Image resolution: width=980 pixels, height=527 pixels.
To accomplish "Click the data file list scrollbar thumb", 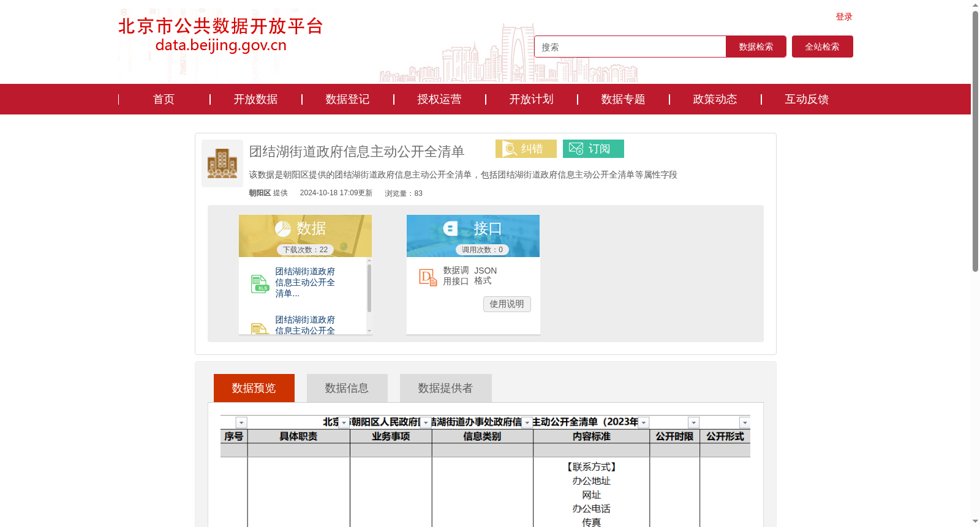I will pyautogui.click(x=369, y=288).
